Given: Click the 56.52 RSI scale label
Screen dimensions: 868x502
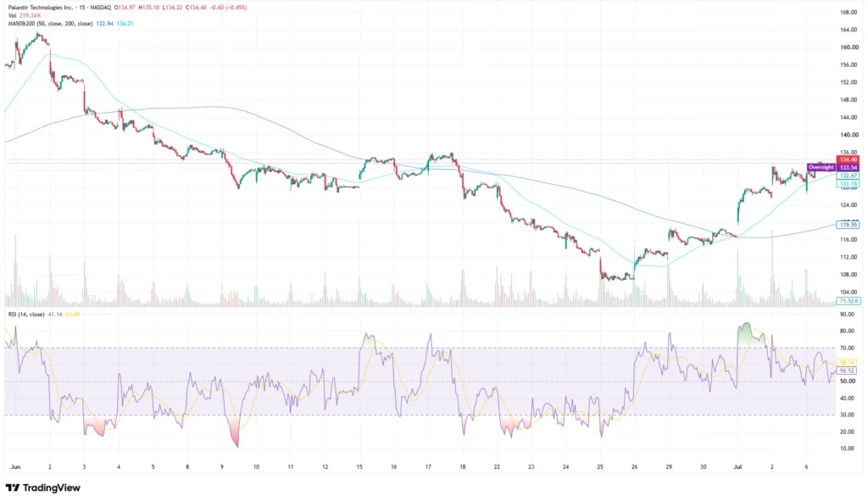Looking at the screenshot, I should 847,370.
